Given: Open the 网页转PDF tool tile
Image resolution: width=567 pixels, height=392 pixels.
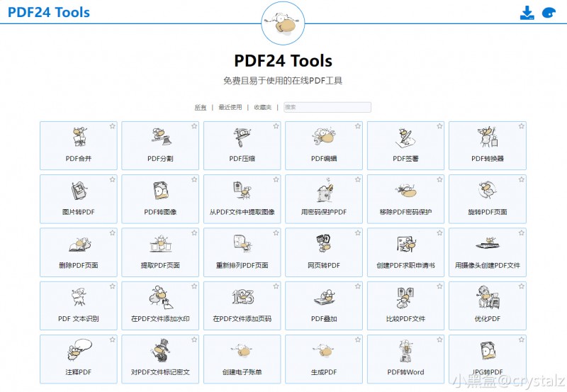Looking at the screenshot, I should [324, 252].
